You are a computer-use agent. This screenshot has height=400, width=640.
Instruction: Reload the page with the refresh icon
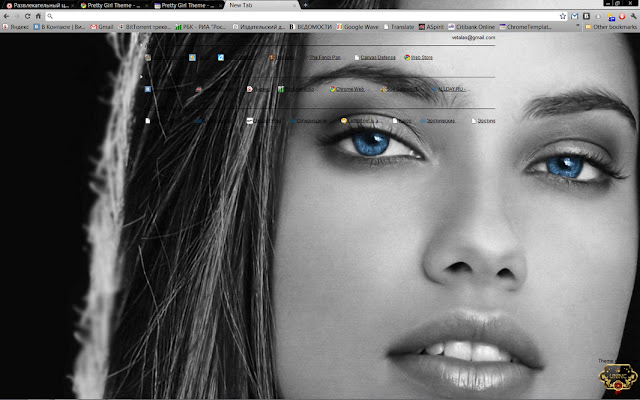click(27, 16)
